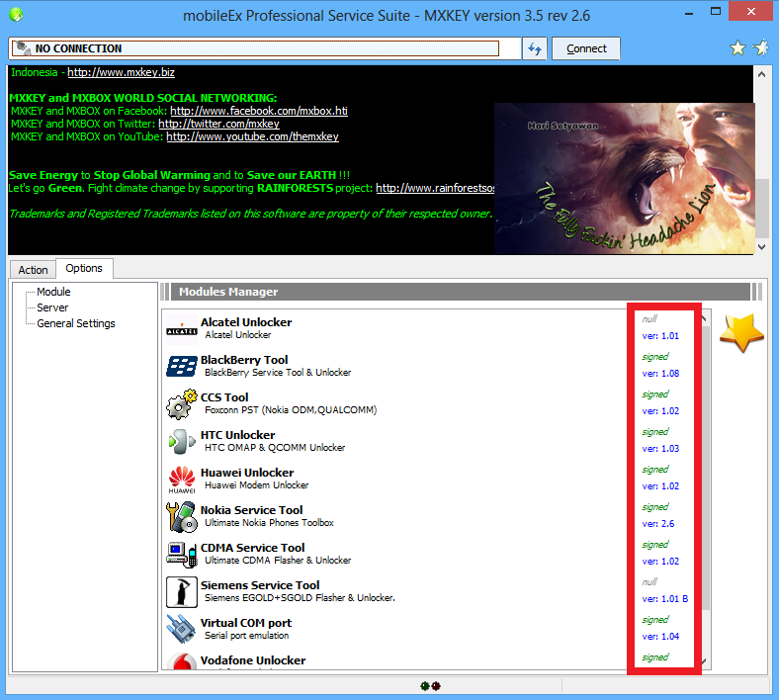The image size is (779, 700).
Task: Select the Options tab
Action: pyautogui.click(x=84, y=268)
